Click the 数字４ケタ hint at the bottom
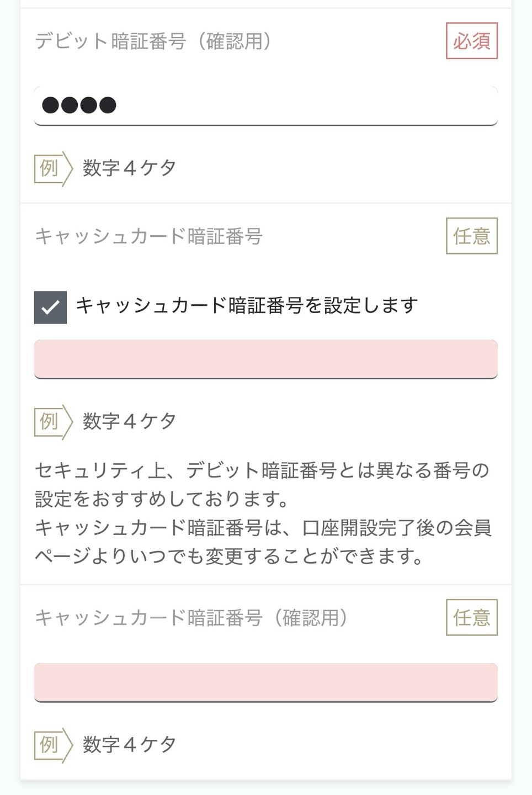The height and width of the screenshot is (795, 532). 130,745
